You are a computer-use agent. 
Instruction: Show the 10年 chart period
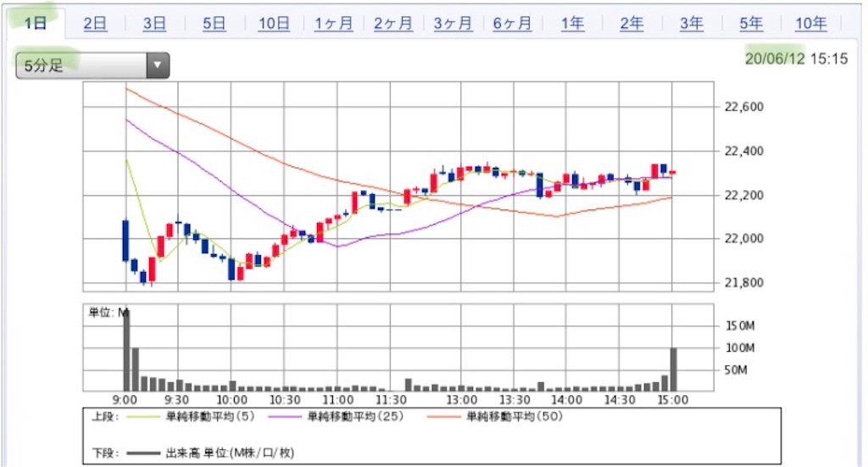point(811,23)
